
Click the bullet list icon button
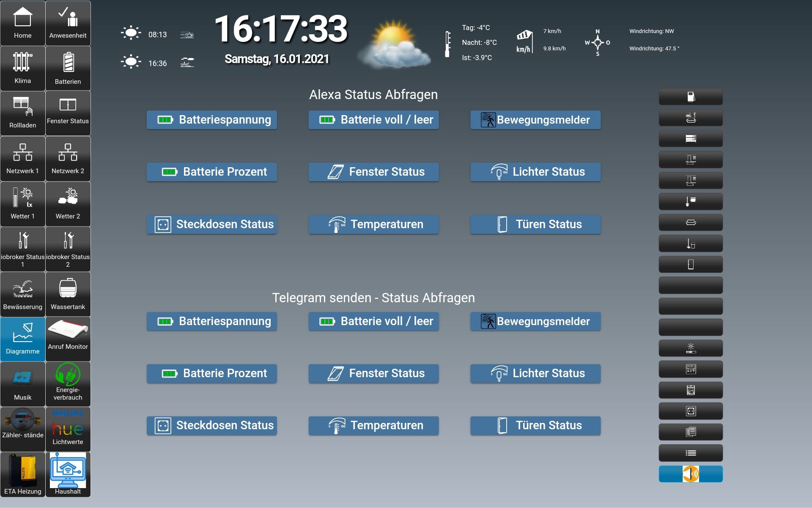(690, 453)
